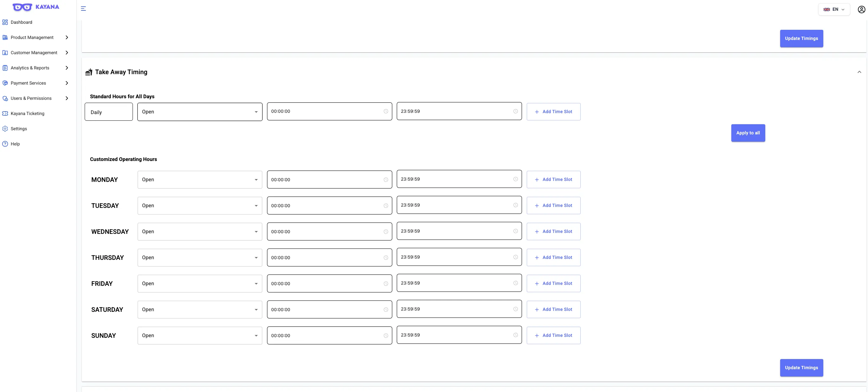The height and width of the screenshot is (392, 868).
Task: Expand Product Management submenu chevron
Action: pyautogui.click(x=67, y=37)
